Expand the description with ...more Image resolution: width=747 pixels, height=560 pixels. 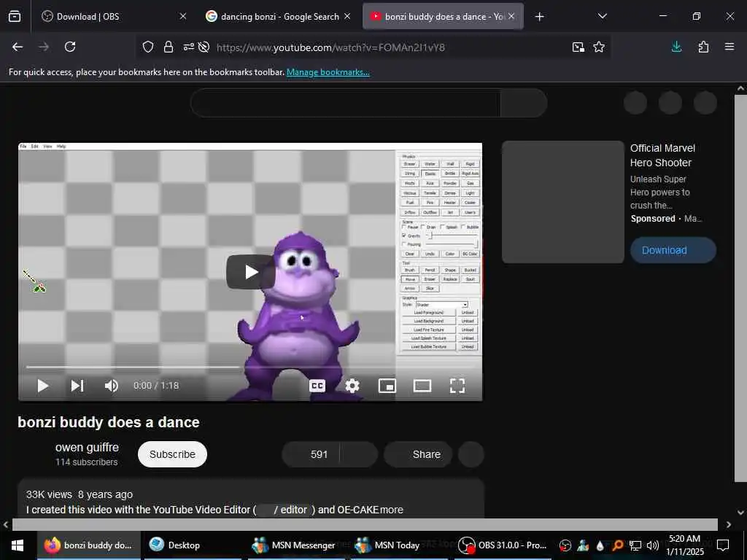click(x=392, y=510)
